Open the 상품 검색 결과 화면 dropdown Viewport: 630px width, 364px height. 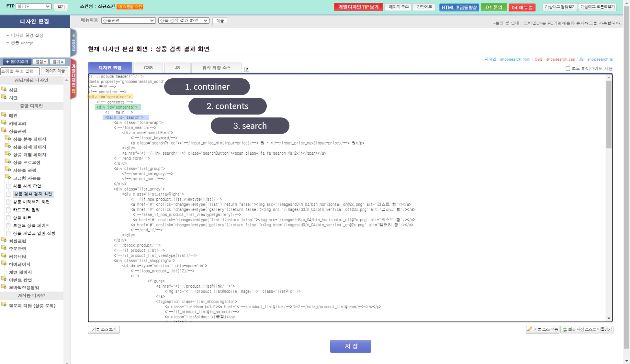point(184,20)
